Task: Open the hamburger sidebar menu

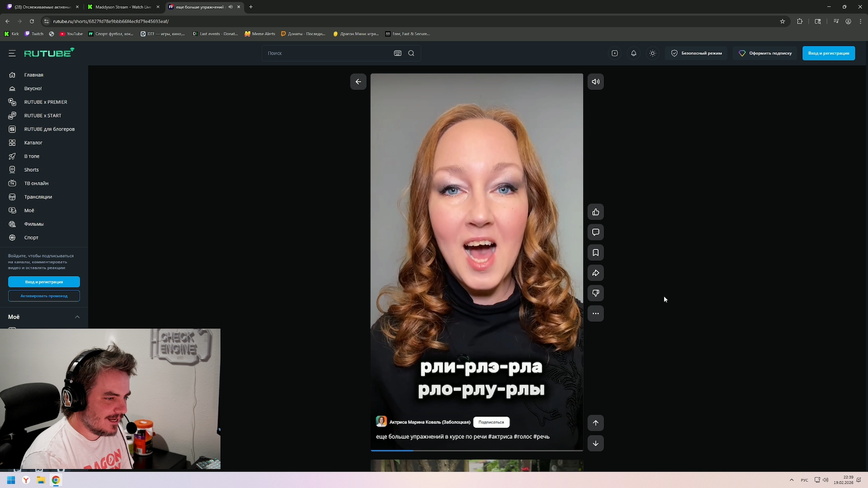Action: tap(12, 53)
